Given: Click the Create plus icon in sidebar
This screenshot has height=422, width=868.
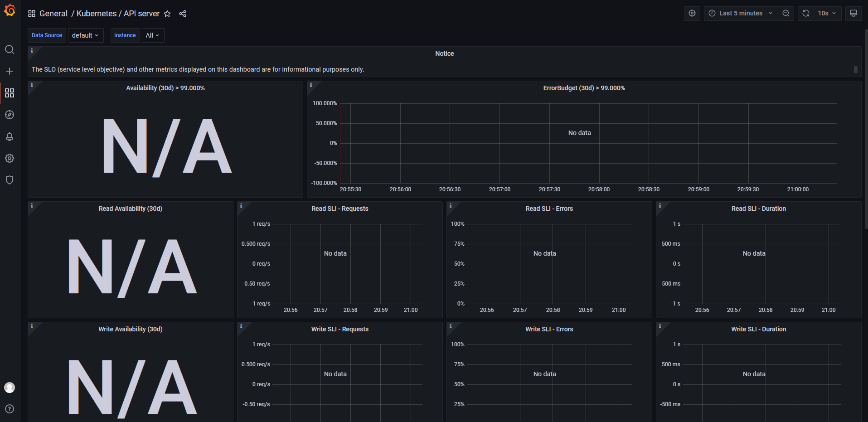Looking at the screenshot, I should point(10,71).
